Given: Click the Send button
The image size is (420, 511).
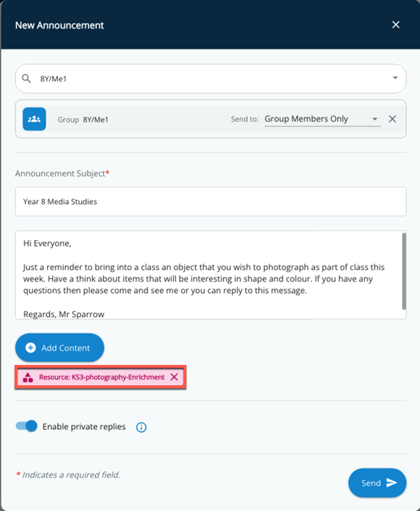Looking at the screenshot, I should point(377,483).
